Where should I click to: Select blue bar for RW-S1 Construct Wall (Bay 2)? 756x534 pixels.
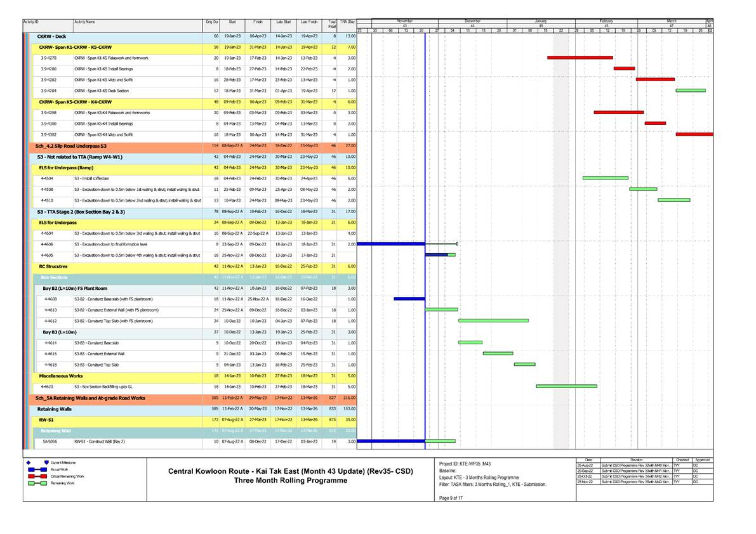click(391, 441)
